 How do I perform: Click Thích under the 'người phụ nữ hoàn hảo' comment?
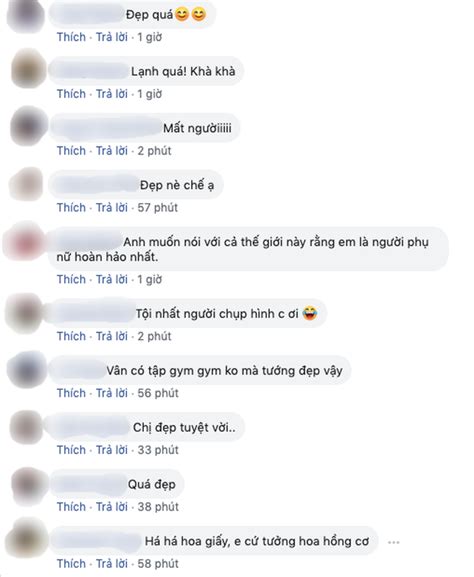coord(71,280)
